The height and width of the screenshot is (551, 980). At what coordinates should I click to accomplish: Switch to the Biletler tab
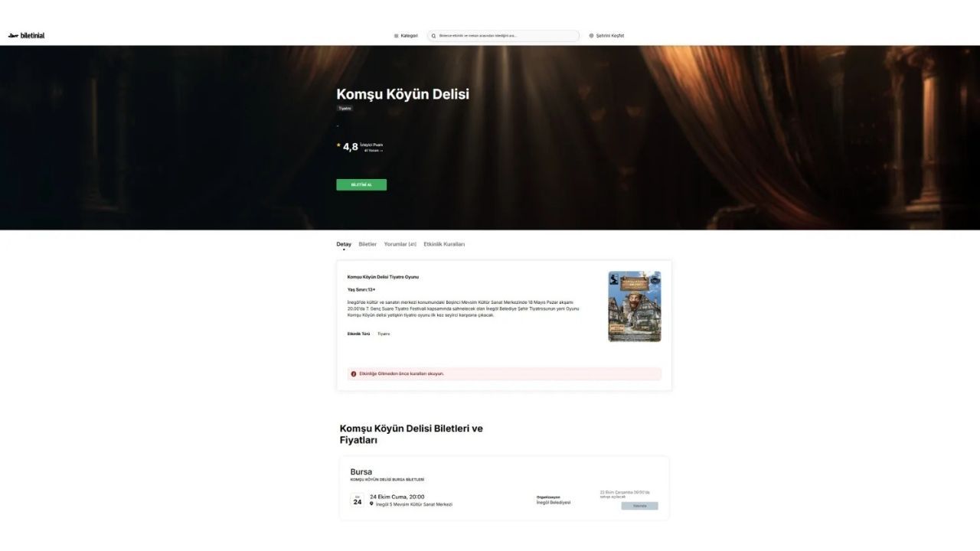click(367, 244)
